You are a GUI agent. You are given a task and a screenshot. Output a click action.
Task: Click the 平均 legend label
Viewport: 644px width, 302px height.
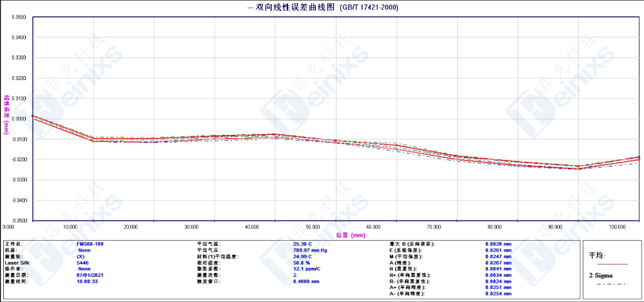click(x=597, y=255)
